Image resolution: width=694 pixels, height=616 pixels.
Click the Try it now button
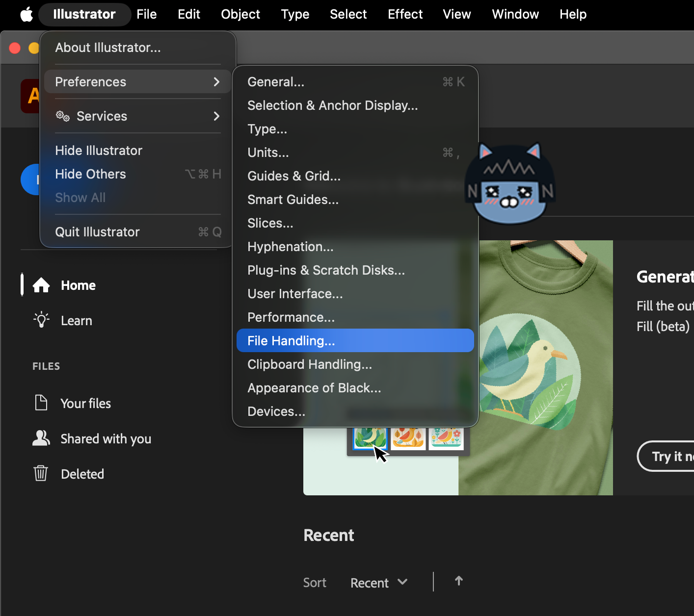666,456
